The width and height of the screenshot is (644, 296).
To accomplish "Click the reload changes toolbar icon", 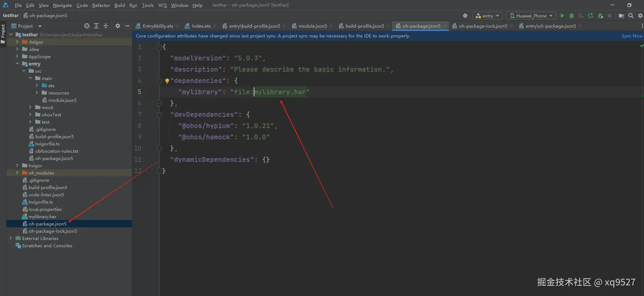I will point(591,16).
